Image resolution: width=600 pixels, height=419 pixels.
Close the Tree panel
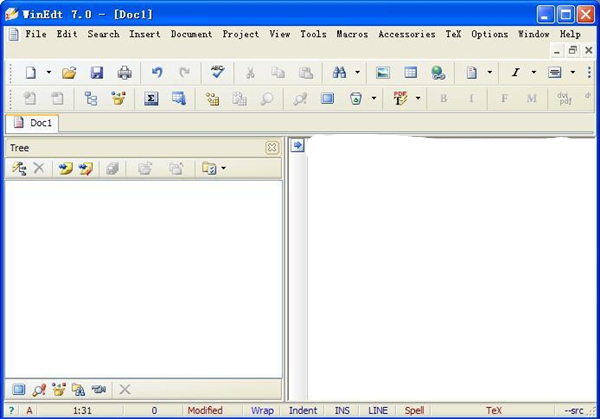271,147
